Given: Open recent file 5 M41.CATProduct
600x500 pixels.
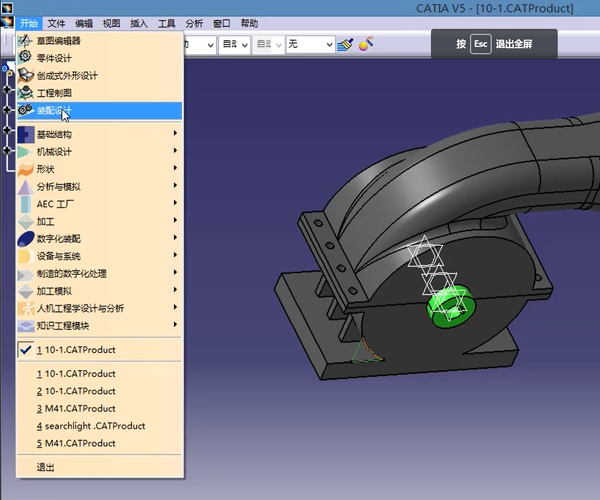Looking at the screenshot, I should (x=99, y=443).
